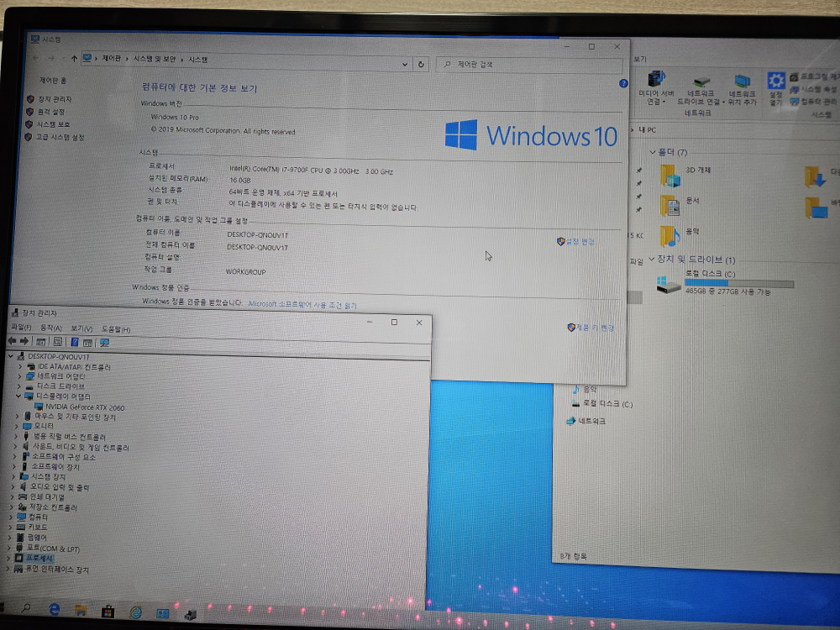The width and height of the screenshot is (840, 630).
Task: Open 동작(A) menu in Device Manager
Action: pos(51,328)
